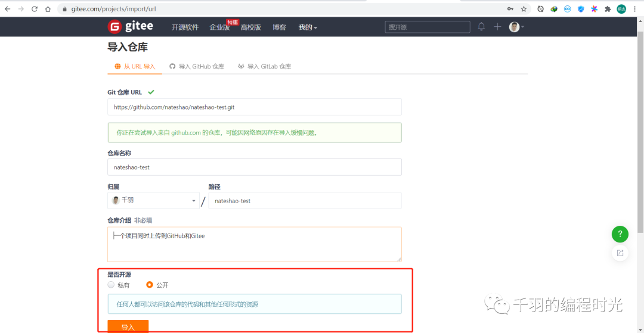
Task: Click the orange 导入 button
Action: pyautogui.click(x=128, y=326)
